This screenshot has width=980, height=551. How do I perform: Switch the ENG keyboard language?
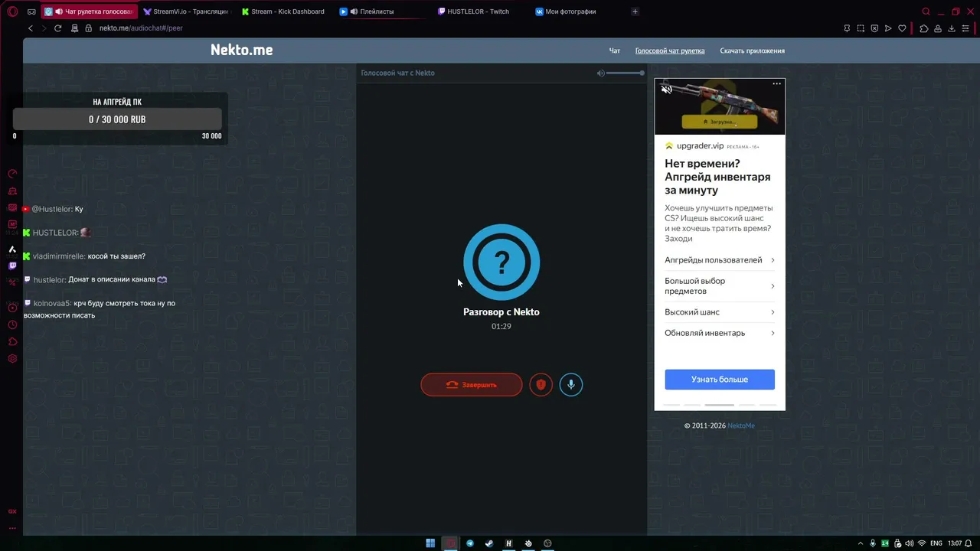[936, 543]
